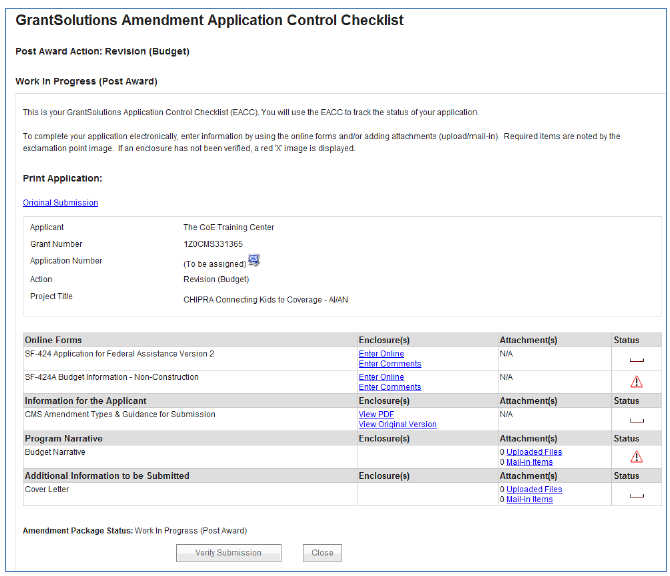Viewport: 670px width, 576px height.
Task: Click CMS Amendment Types status indicator
Action: coord(636,420)
